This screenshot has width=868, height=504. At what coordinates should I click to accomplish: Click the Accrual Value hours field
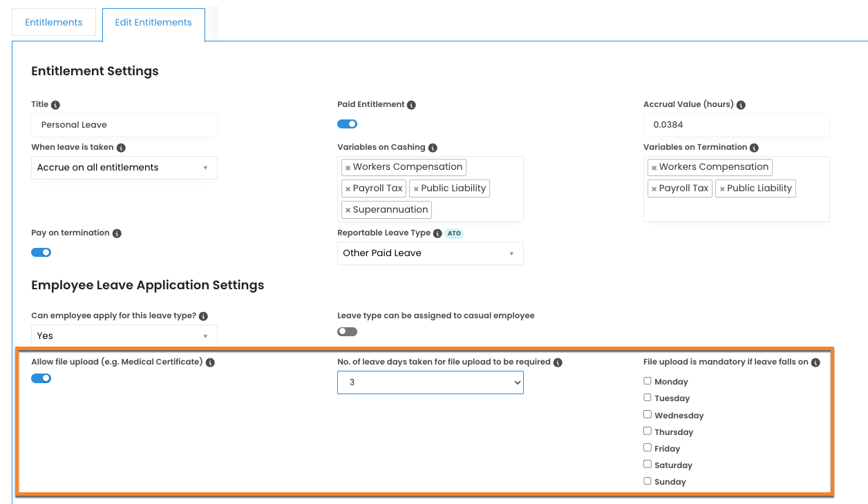click(736, 125)
